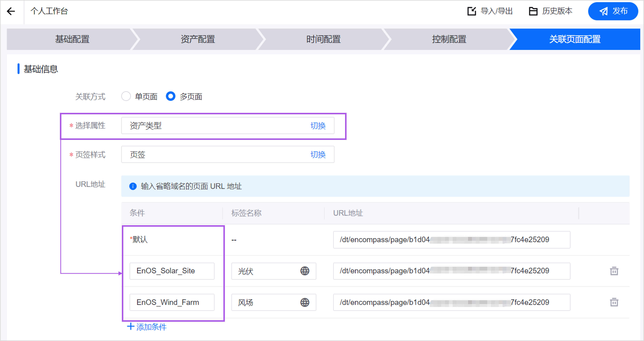The height and width of the screenshot is (341, 644).
Task: Click globe icon in 风场 label field
Action: click(x=304, y=302)
